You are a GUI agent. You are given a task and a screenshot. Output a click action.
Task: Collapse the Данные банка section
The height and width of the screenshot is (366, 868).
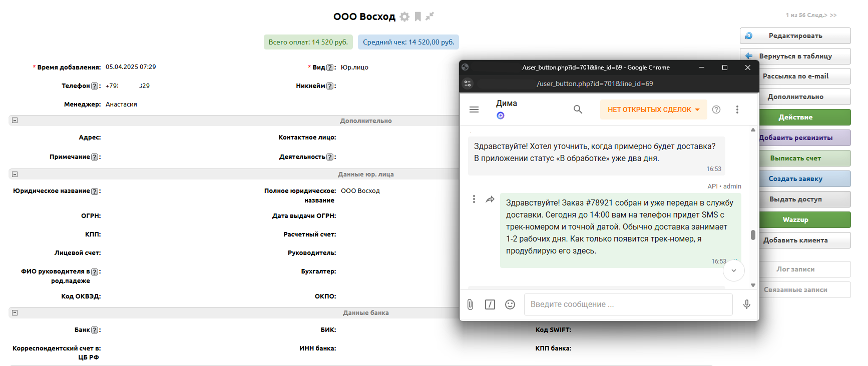(15, 313)
